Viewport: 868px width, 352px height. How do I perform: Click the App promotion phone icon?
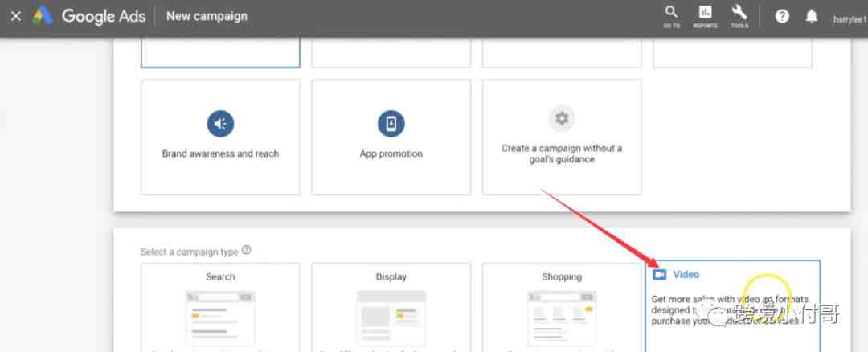391,124
